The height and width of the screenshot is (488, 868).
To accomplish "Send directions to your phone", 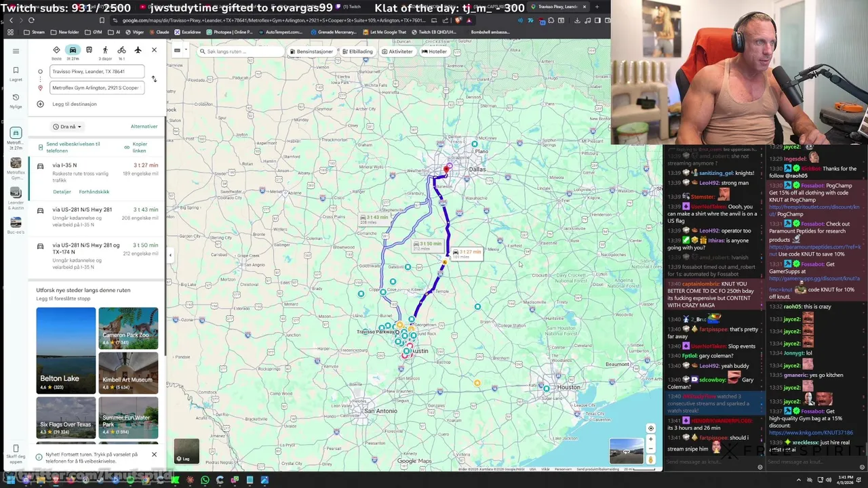I will tap(73, 147).
